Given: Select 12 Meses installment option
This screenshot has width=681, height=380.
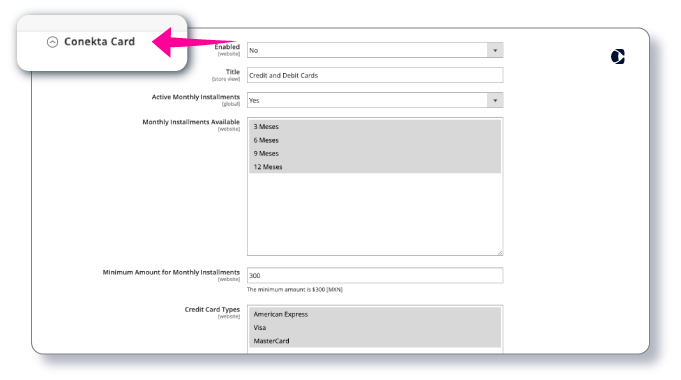Looking at the screenshot, I should point(375,167).
